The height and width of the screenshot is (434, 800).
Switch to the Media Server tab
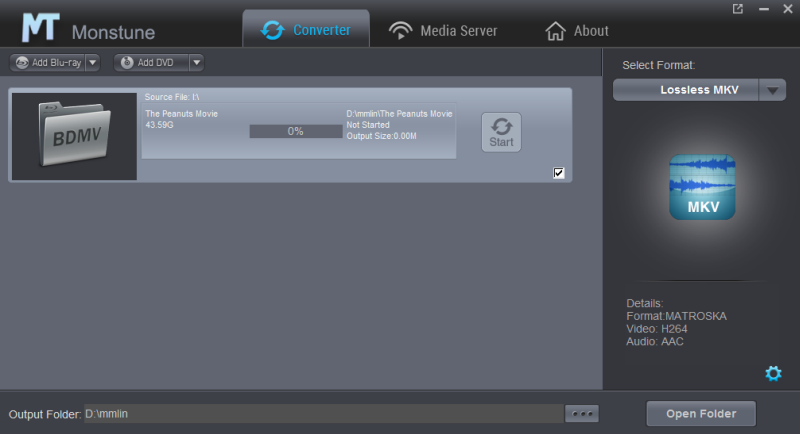point(443,30)
